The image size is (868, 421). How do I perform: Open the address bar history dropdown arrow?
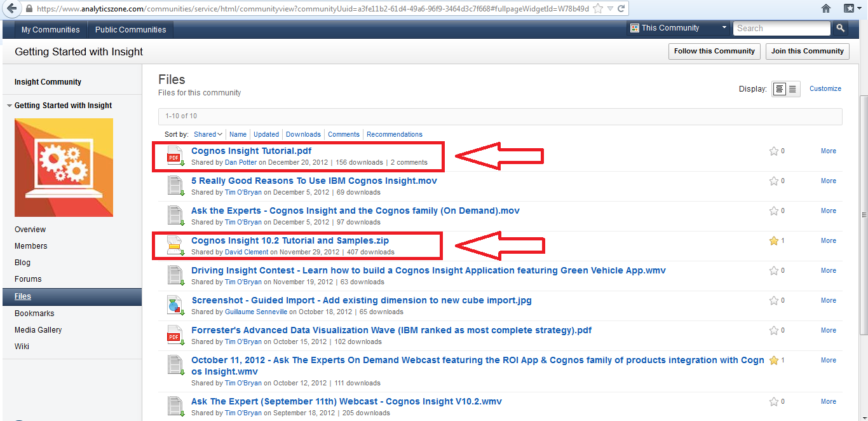point(611,9)
